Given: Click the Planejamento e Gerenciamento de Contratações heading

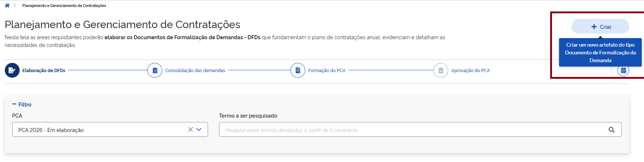Looking at the screenshot, I should pos(122,24).
